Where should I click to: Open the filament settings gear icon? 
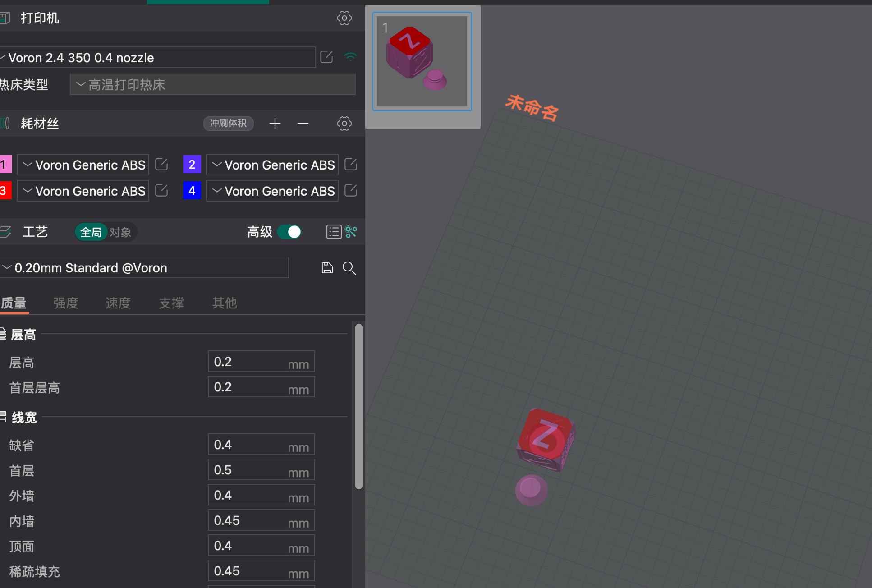pyautogui.click(x=344, y=124)
